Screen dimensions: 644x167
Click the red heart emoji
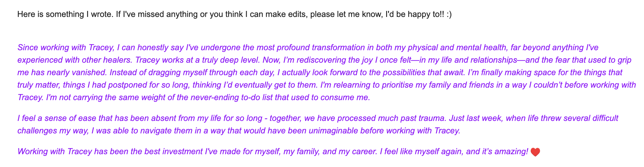pos(535,152)
